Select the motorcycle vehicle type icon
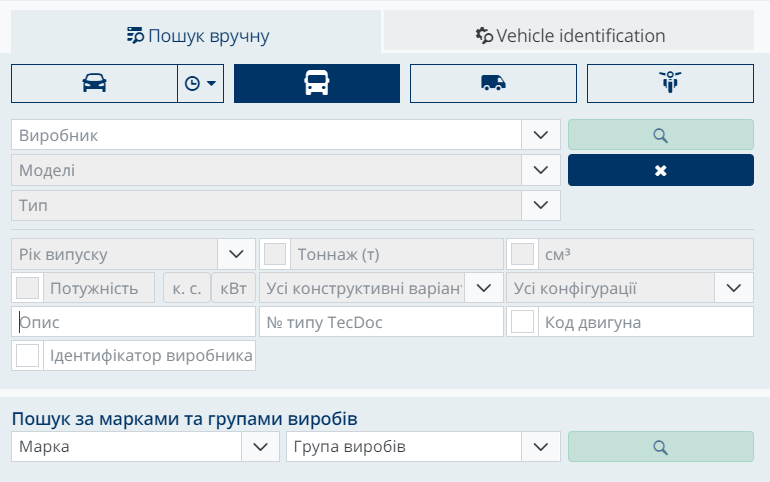Image resolution: width=770 pixels, height=482 pixels. tap(669, 84)
